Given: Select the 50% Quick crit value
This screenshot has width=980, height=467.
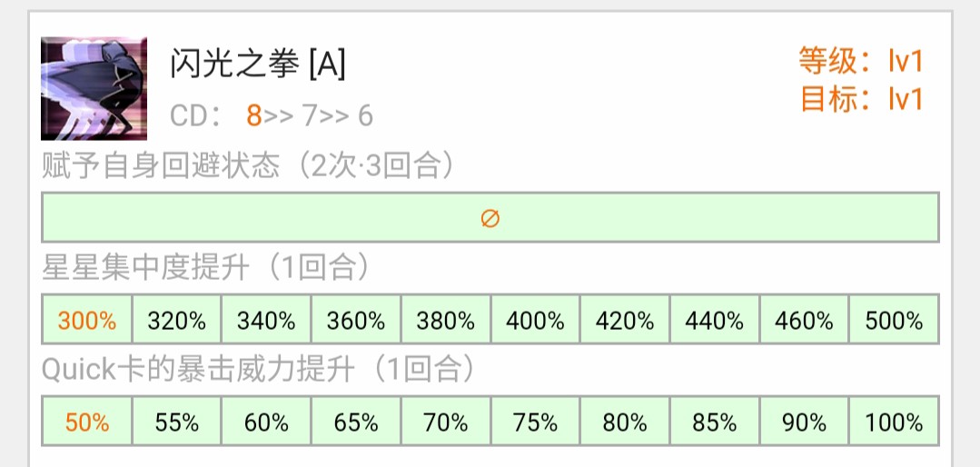Looking at the screenshot, I should coord(87,422).
